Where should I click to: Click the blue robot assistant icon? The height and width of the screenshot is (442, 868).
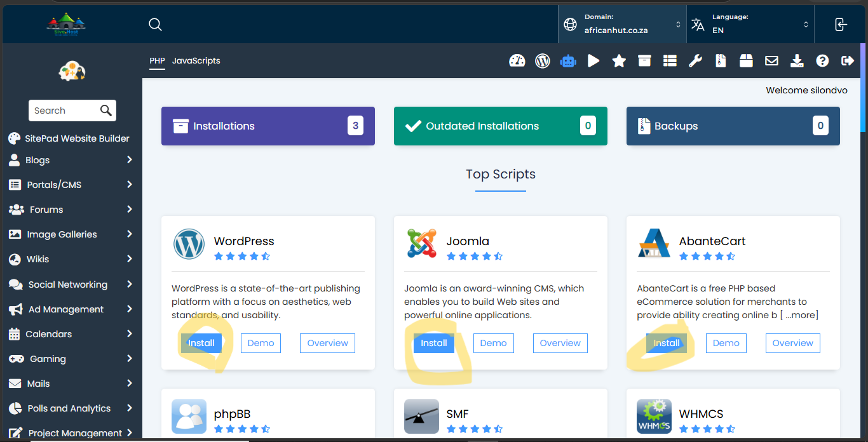[x=568, y=60]
